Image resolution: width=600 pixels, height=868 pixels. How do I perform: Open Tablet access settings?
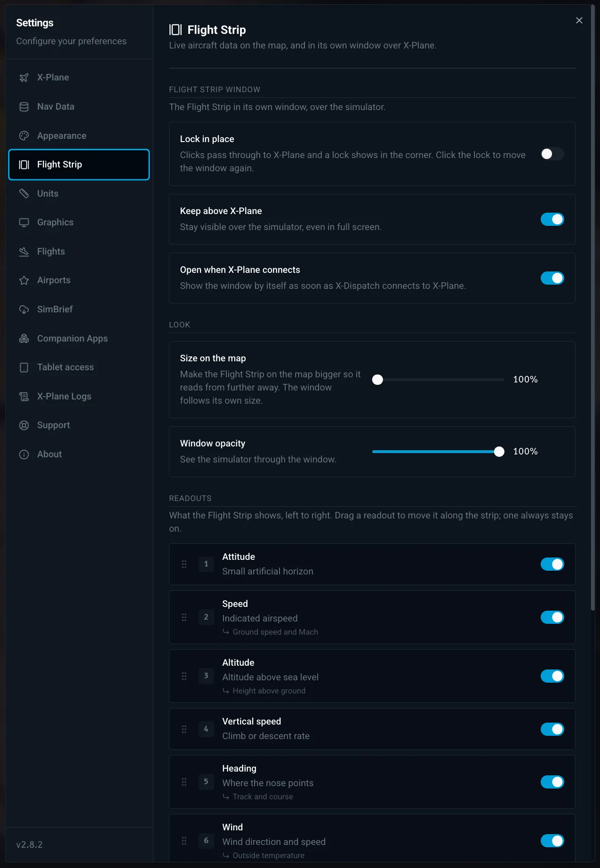point(79,367)
